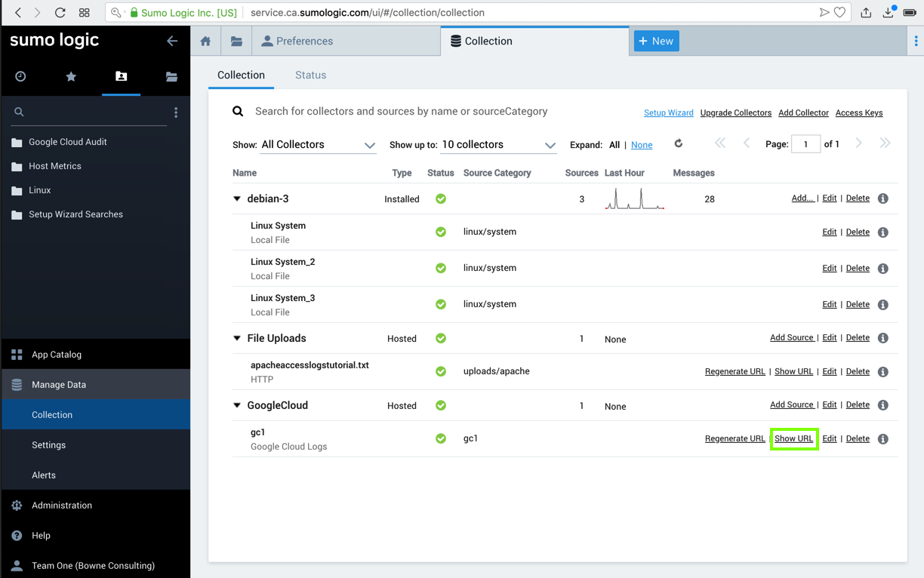
Task: Refresh the collectors list
Action: point(678,143)
